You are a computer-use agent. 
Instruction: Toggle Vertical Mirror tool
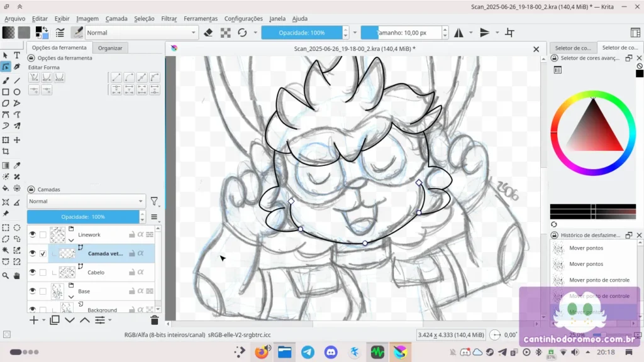coord(485,33)
